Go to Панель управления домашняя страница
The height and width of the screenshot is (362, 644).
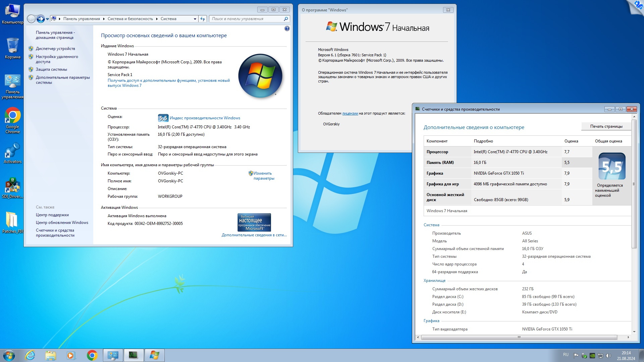click(x=55, y=35)
